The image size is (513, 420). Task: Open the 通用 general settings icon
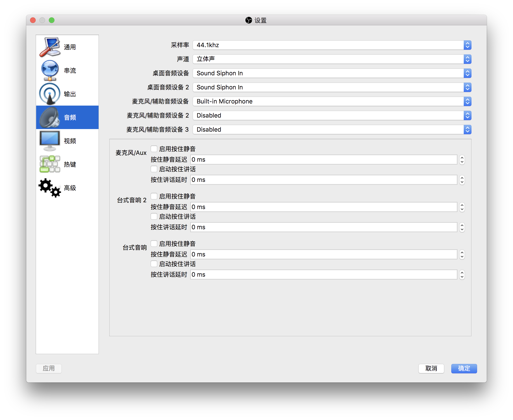coord(50,47)
